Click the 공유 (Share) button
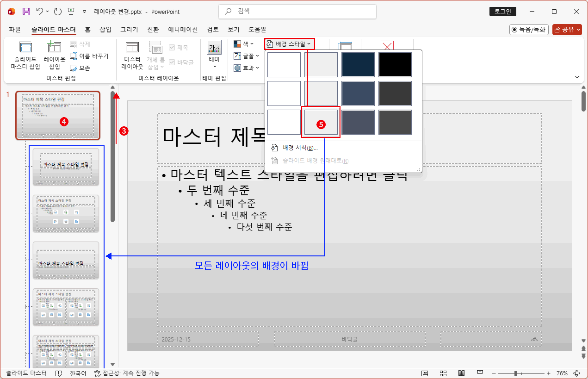This screenshot has width=588, height=379. click(x=567, y=29)
